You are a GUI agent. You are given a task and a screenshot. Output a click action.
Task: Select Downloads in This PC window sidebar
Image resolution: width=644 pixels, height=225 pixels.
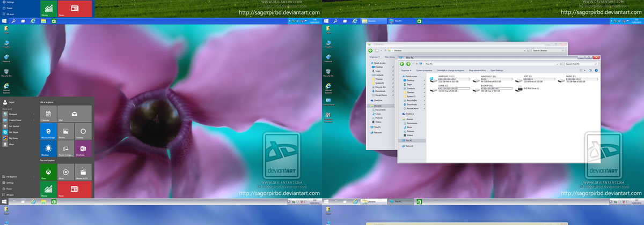[x=412, y=104]
